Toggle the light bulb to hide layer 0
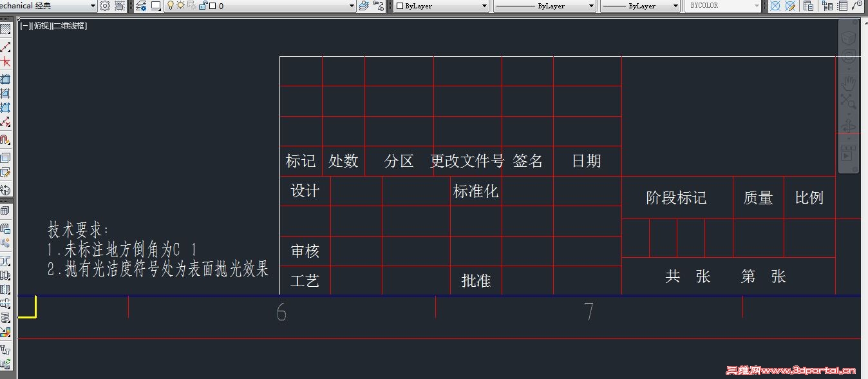Viewport: 868px width, 379px height. point(170,5)
